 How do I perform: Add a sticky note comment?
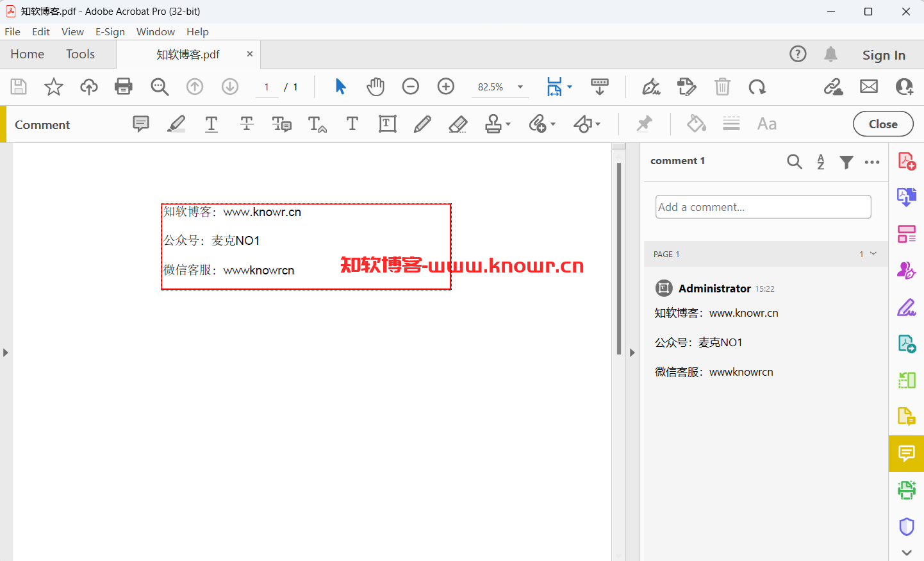point(141,124)
